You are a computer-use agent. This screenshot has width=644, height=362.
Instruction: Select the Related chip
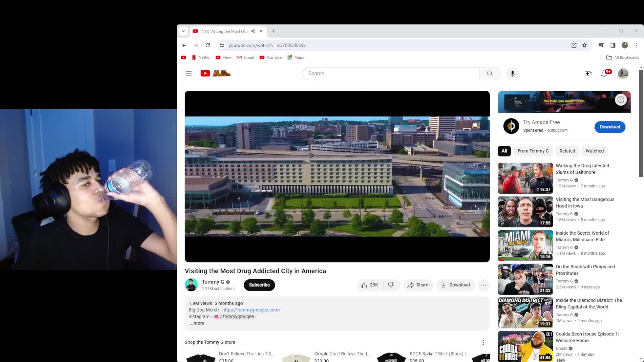click(x=567, y=151)
